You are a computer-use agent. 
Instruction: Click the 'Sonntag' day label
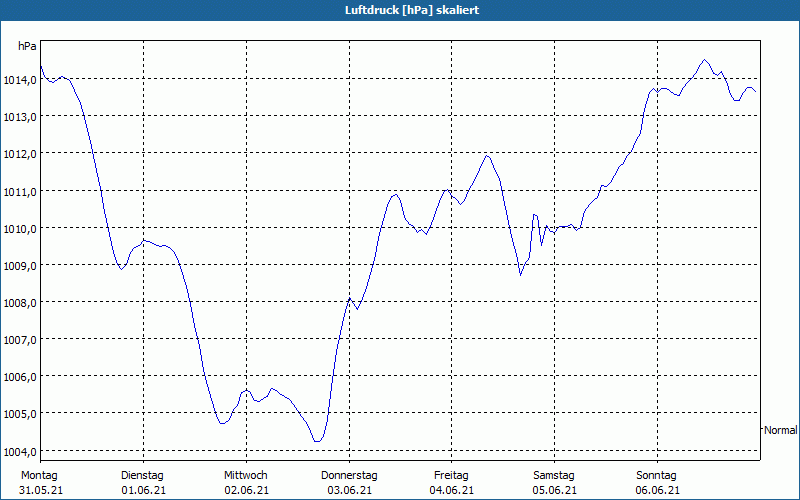(x=656, y=476)
